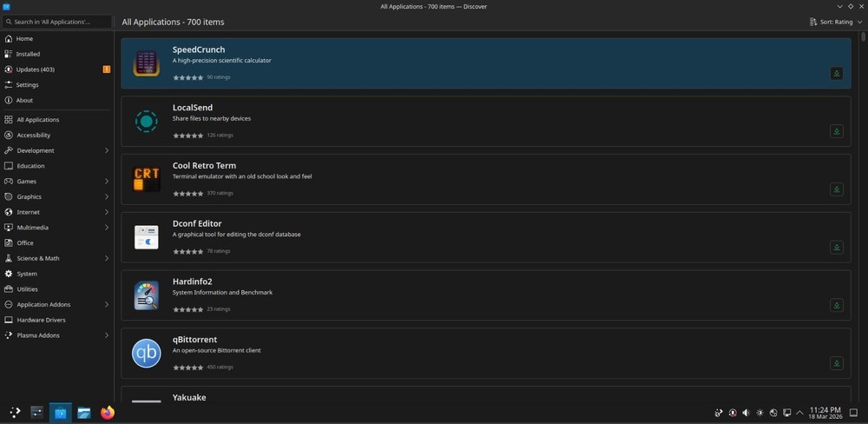Image resolution: width=868 pixels, height=424 pixels.
Task: Expand the Application Addons arrow
Action: 106,304
